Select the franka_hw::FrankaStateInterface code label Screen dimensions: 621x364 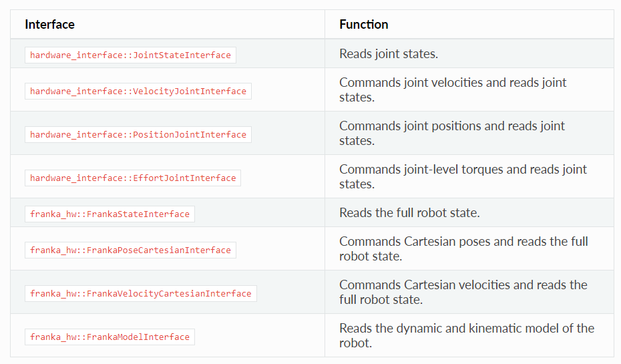pyautogui.click(x=110, y=214)
